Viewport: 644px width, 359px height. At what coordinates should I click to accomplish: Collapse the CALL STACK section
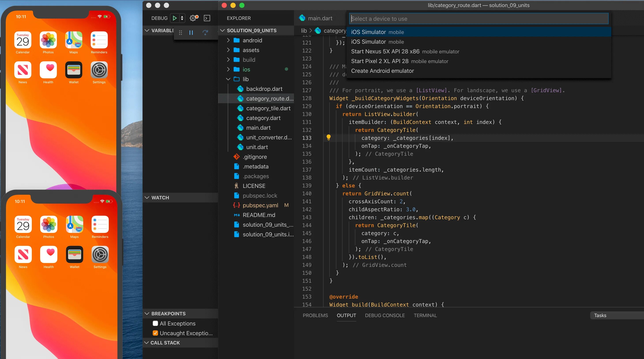pyautogui.click(x=147, y=343)
